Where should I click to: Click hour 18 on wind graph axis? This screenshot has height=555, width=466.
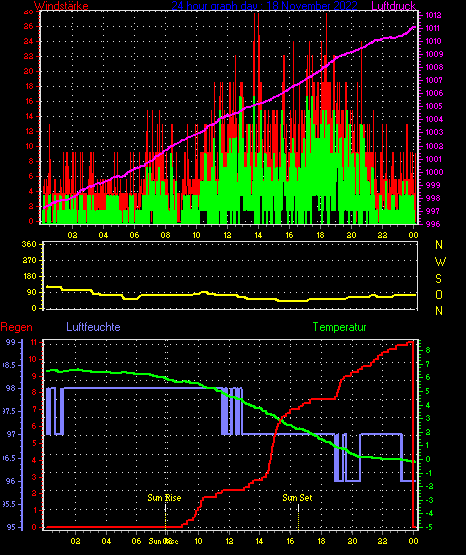[320, 235]
